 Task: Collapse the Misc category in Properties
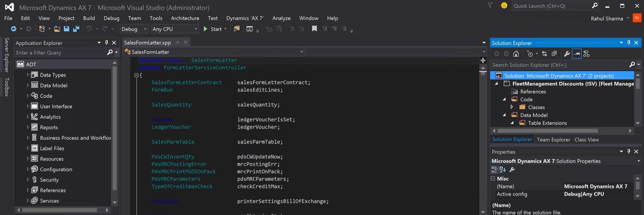(x=493, y=179)
